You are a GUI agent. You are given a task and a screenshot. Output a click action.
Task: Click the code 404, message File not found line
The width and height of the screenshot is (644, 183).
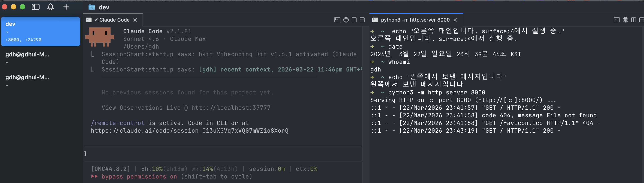484,115
